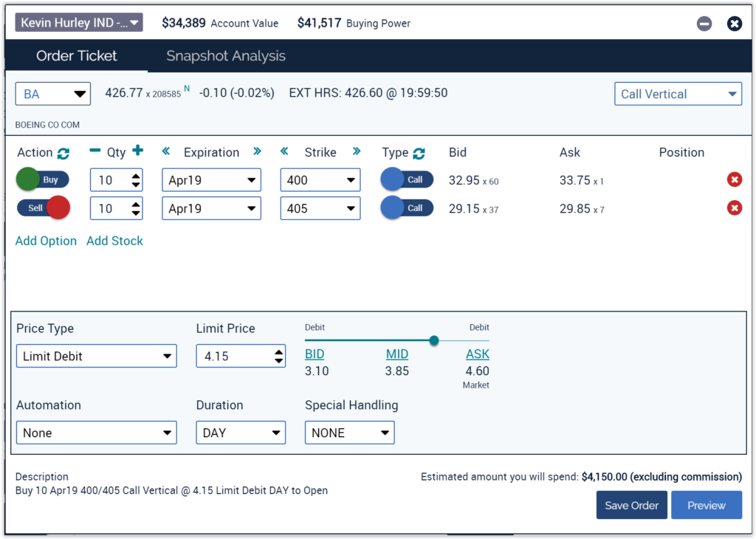Shift strikes up with right chevrons
Screen dimensions: 756x539
357,151
